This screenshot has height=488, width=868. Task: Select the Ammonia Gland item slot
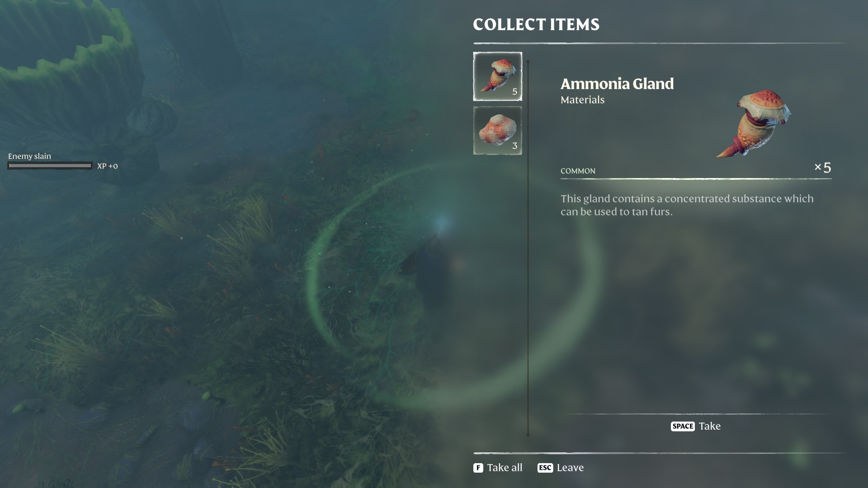coord(497,76)
